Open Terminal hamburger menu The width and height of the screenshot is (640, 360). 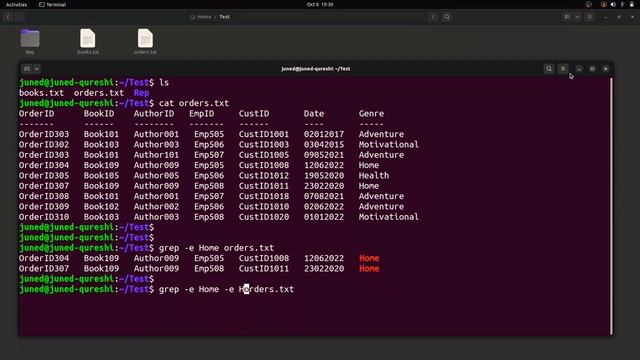[x=563, y=69]
